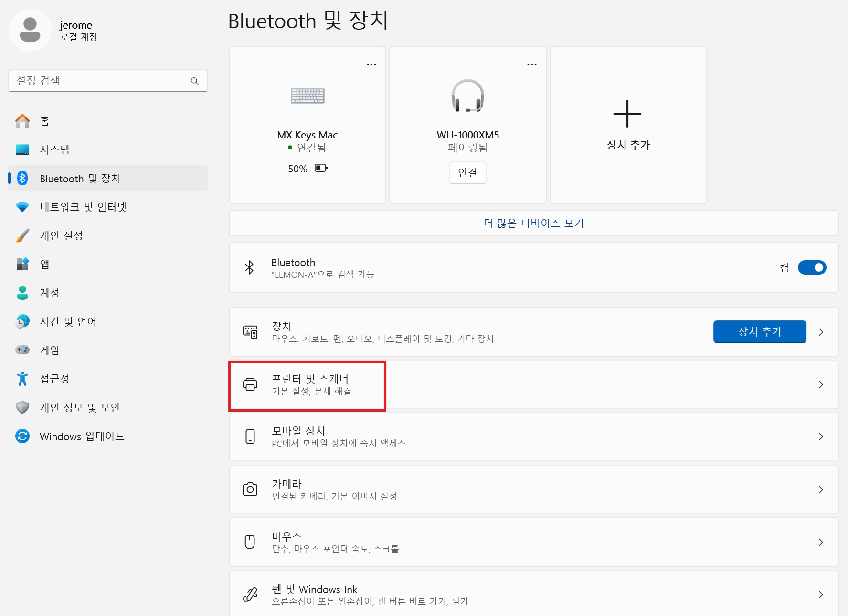The image size is (848, 616).
Task: Click the pen icon for Windows Ink
Action: tap(250, 595)
